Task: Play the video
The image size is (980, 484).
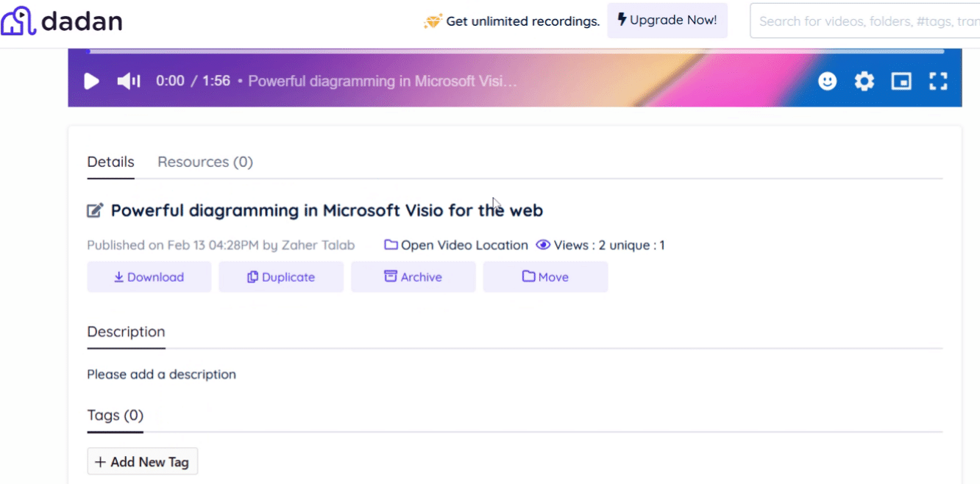Action: pos(91,81)
